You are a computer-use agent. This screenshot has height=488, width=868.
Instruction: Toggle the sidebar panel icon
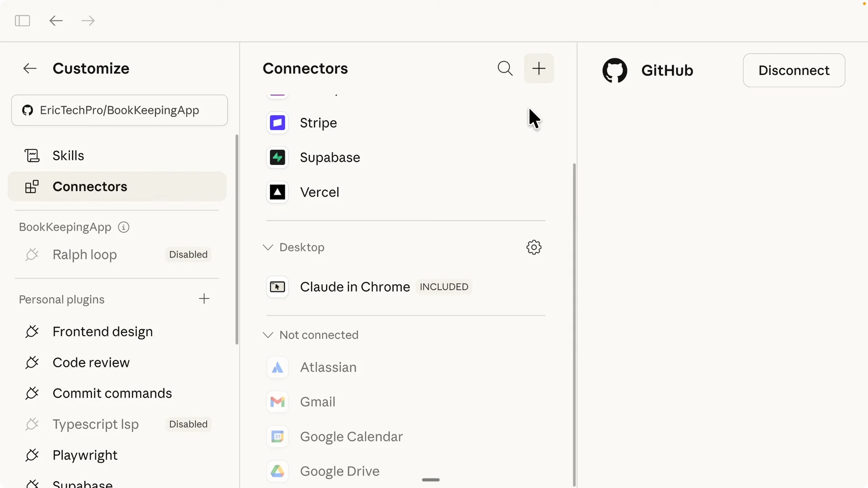pyautogui.click(x=22, y=21)
